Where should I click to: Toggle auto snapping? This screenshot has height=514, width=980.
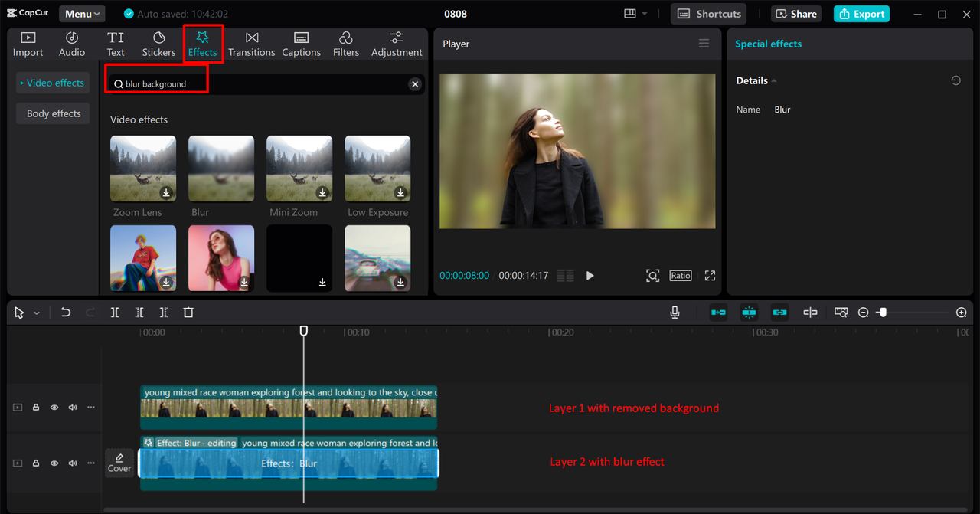(x=749, y=313)
